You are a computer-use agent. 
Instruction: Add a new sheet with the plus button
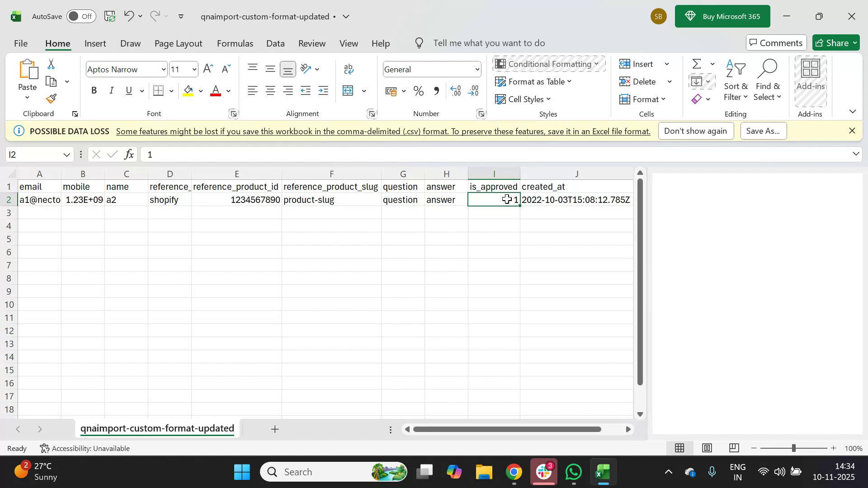pyautogui.click(x=274, y=429)
